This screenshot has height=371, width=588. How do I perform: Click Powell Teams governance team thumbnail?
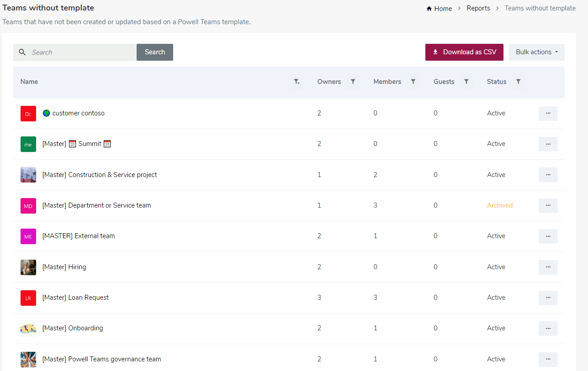point(28,360)
